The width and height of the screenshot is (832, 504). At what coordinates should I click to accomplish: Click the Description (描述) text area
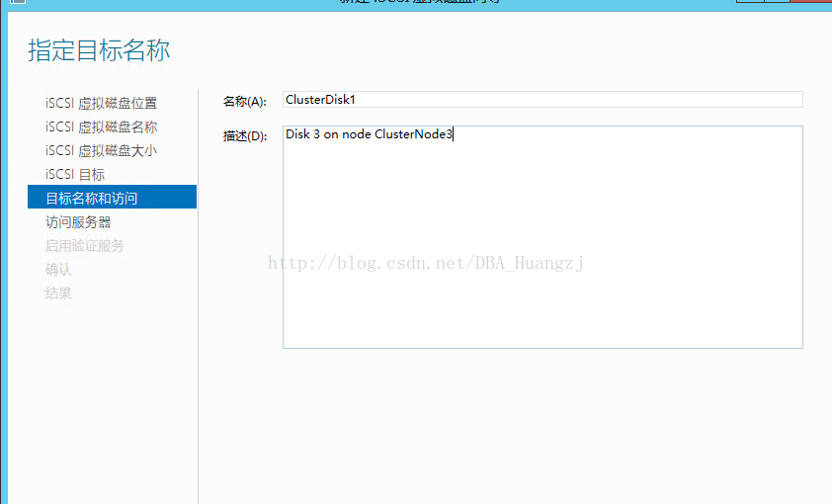(x=542, y=236)
